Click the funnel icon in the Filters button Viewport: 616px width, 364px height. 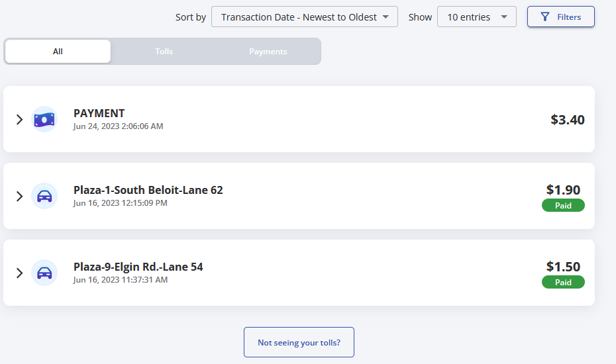545,17
